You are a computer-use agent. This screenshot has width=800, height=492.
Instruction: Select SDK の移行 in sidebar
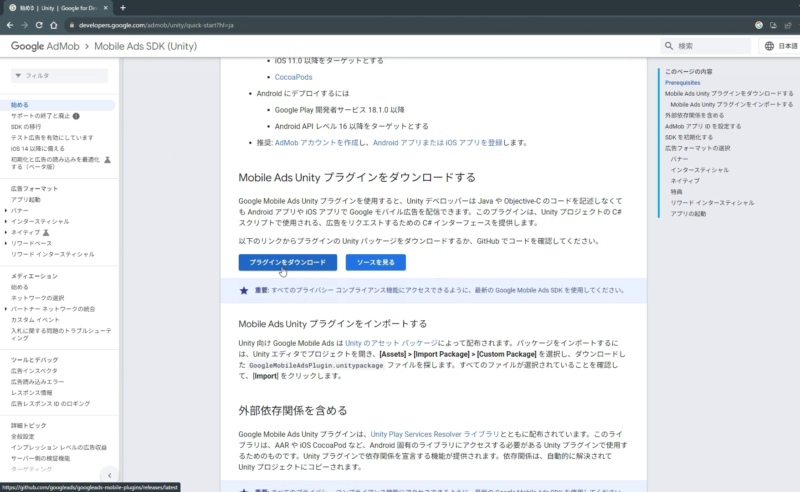pyautogui.click(x=29, y=127)
